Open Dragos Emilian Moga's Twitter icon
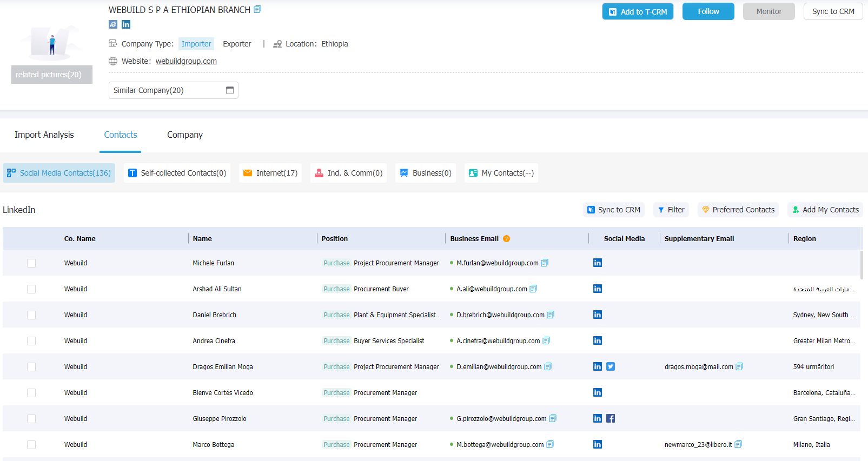The image size is (868, 461). point(611,366)
